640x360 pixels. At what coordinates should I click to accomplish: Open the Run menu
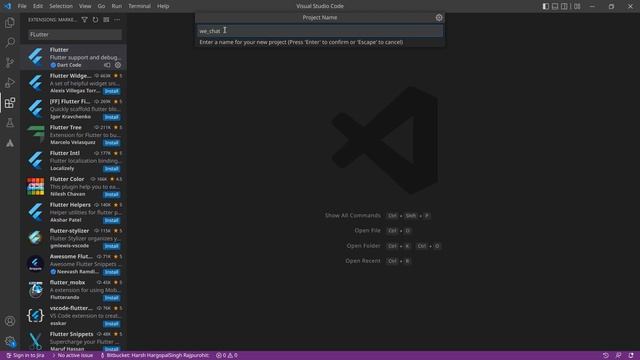click(117, 6)
